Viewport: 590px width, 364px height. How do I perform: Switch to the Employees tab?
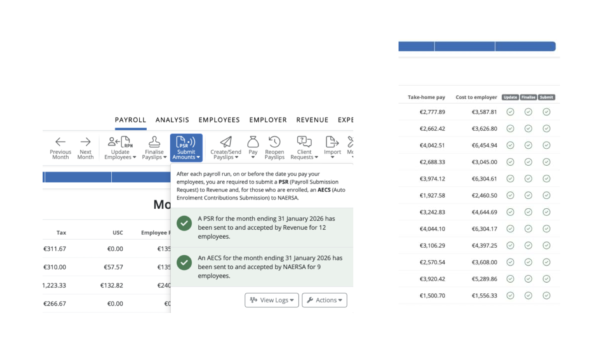[219, 120]
